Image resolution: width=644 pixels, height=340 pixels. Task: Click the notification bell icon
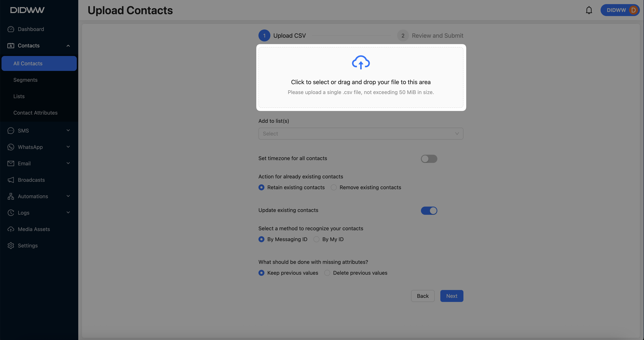589,10
